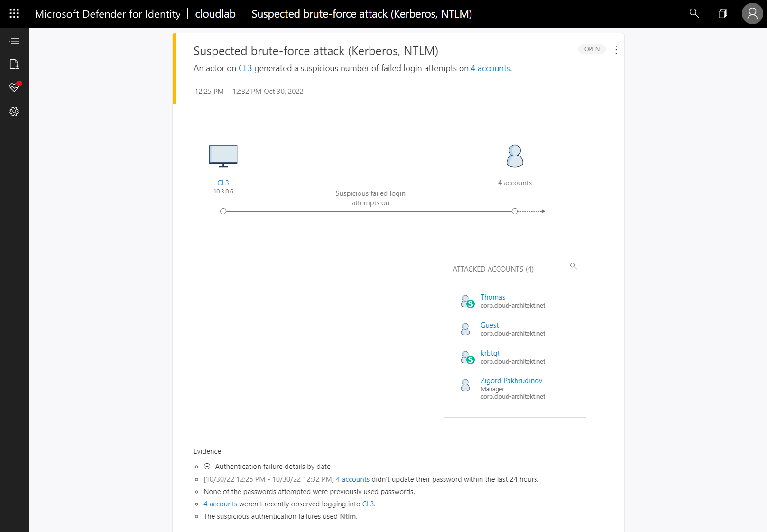Click 4 accounts link in password update evidence
767x532 pixels.
(x=352, y=479)
